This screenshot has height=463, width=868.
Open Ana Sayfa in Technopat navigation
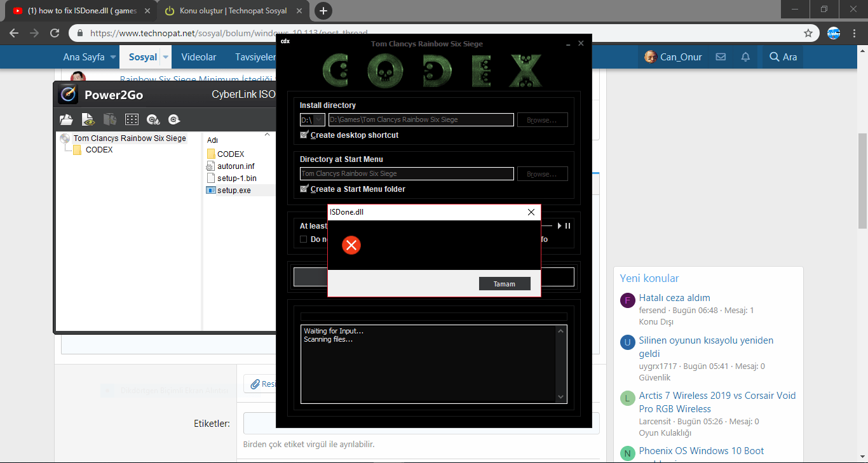pyautogui.click(x=84, y=57)
